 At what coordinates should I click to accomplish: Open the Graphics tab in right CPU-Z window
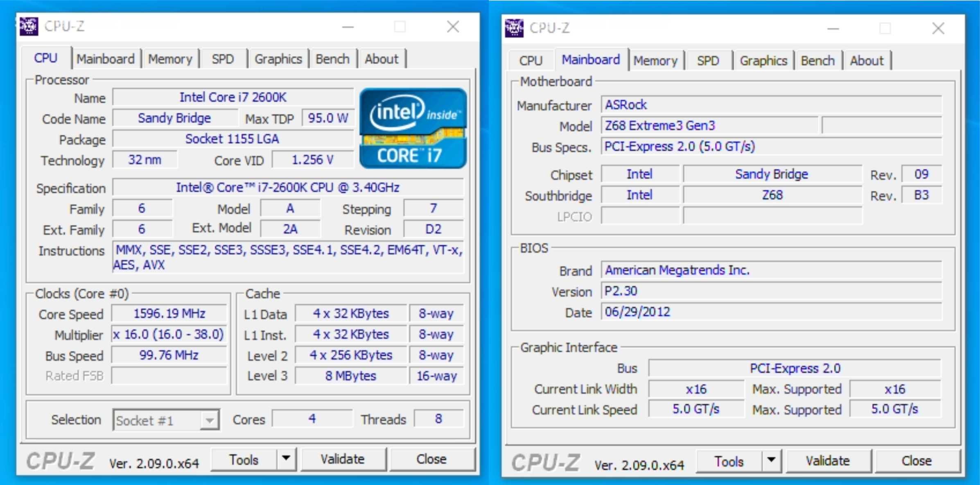point(763,61)
